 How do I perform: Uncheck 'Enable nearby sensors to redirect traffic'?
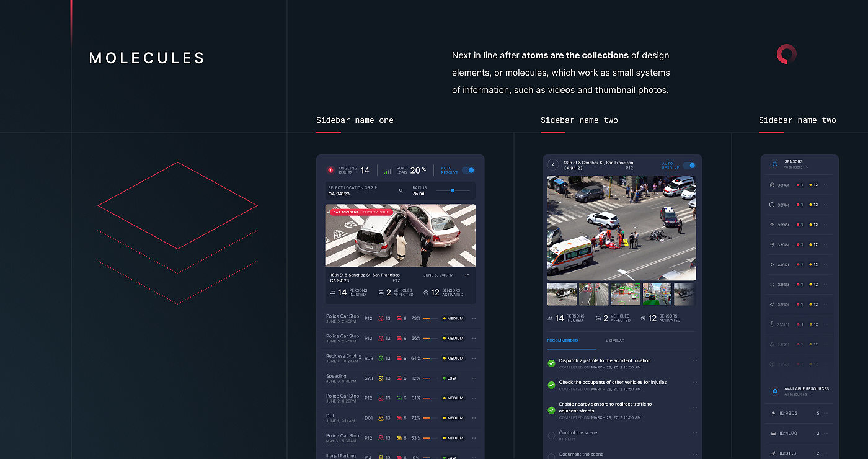(551, 410)
